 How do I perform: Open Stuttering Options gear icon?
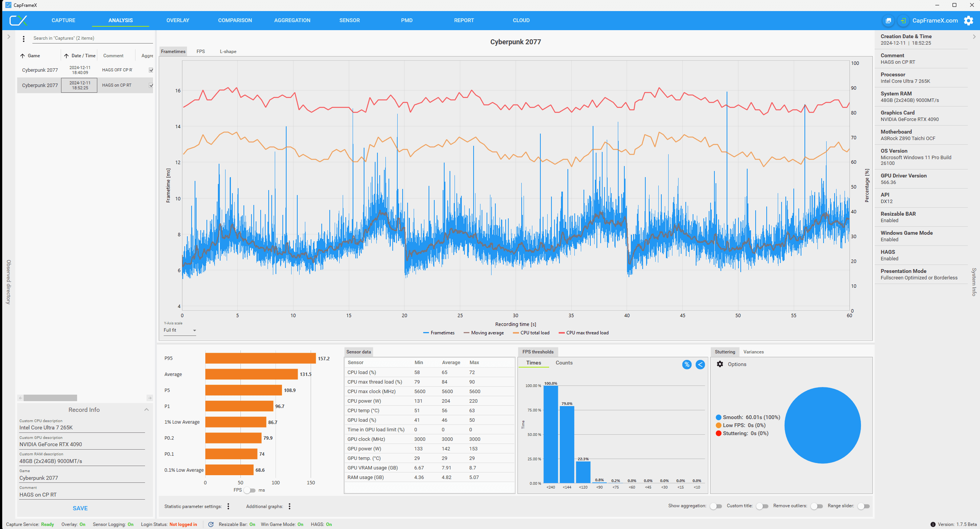[x=720, y=364]
